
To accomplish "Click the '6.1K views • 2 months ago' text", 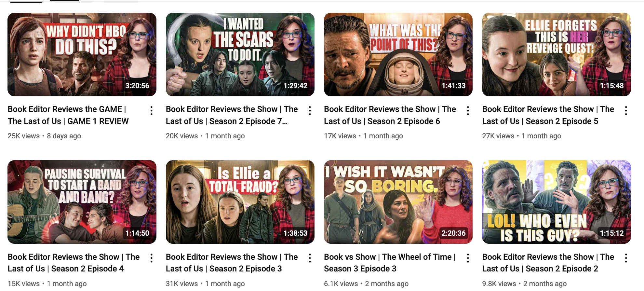I will point(366,284).
